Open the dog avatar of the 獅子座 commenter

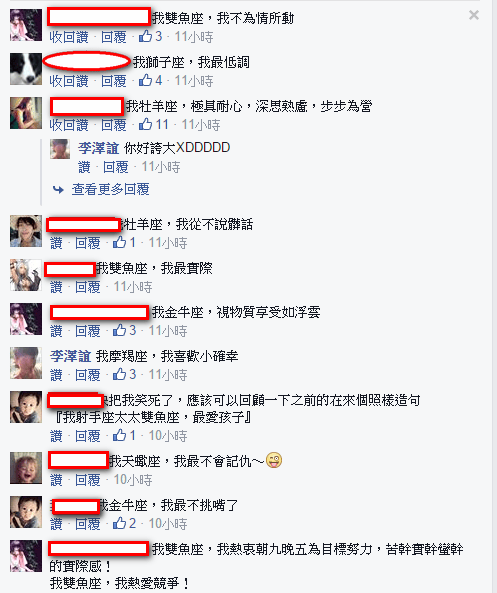click(26, 68)
